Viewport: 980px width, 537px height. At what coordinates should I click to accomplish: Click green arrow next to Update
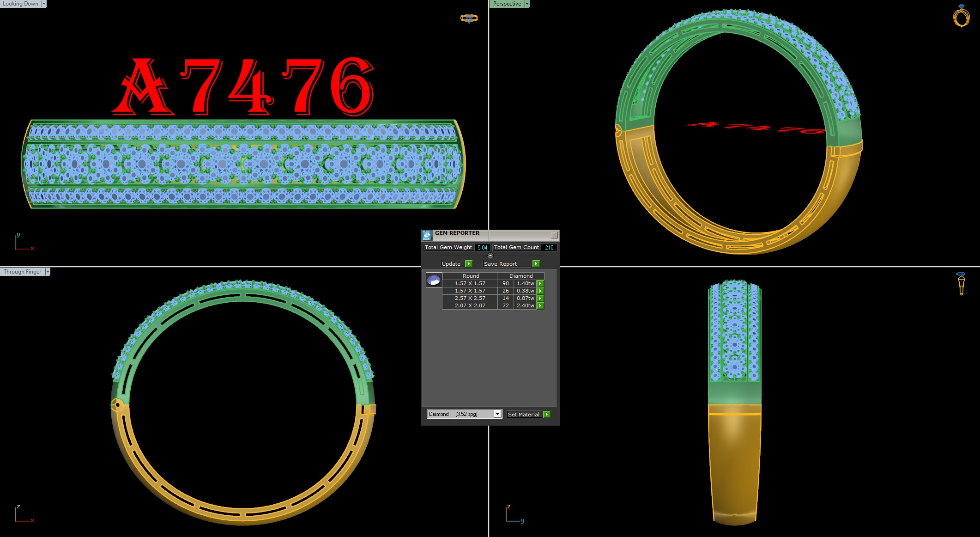click(469, 264)
